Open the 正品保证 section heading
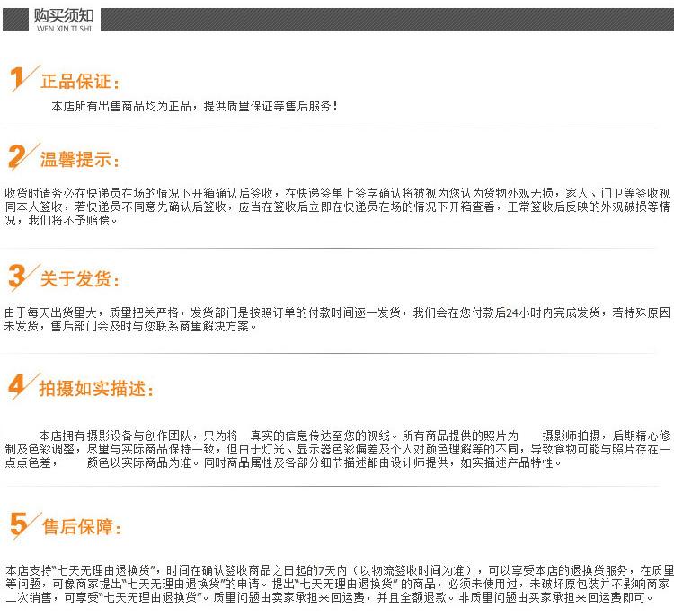Viewport: 674px width, 616px height. point(79,82)
